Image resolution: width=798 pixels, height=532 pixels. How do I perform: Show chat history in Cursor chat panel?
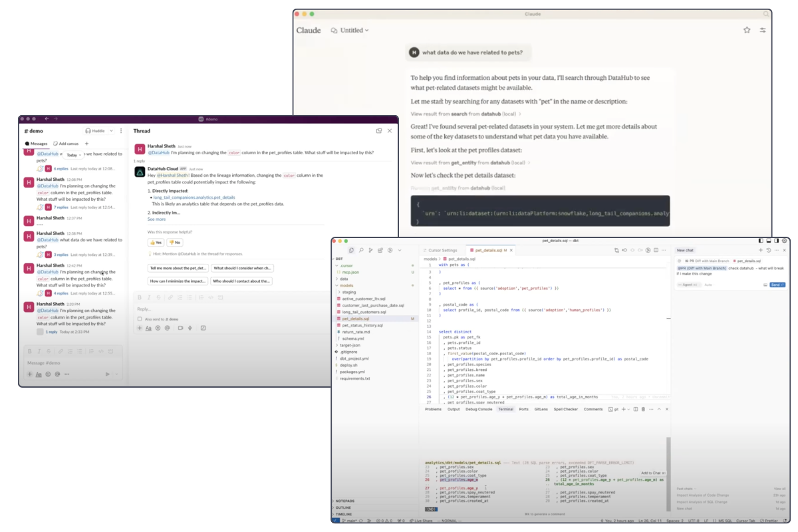point(769,250)
